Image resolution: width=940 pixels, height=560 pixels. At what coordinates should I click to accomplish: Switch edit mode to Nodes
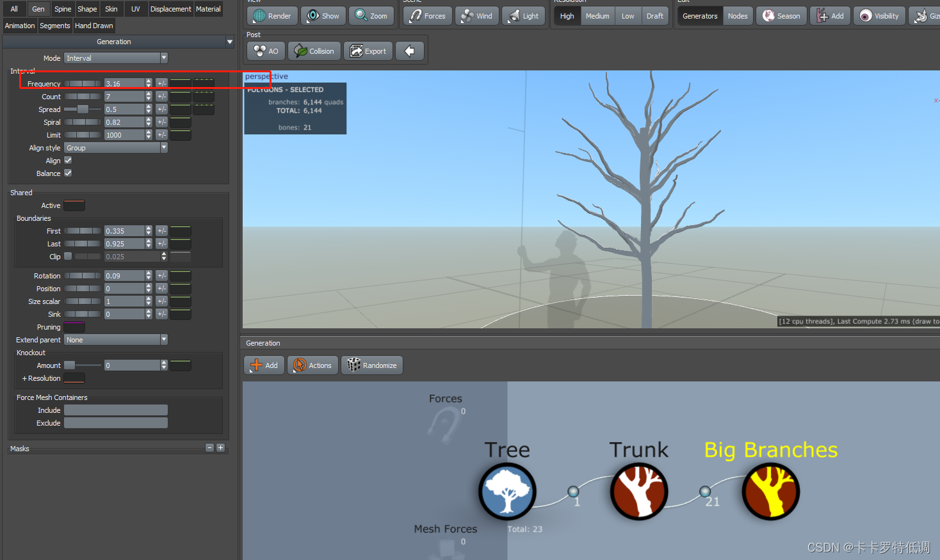(x=738, y=16)
